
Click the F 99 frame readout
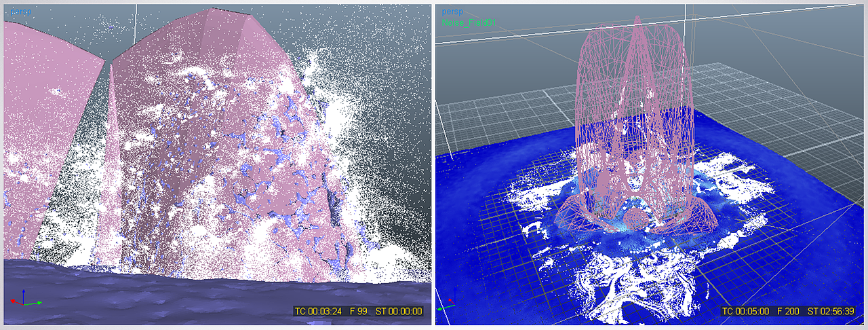pyautogui.click(x=359, y=312)
